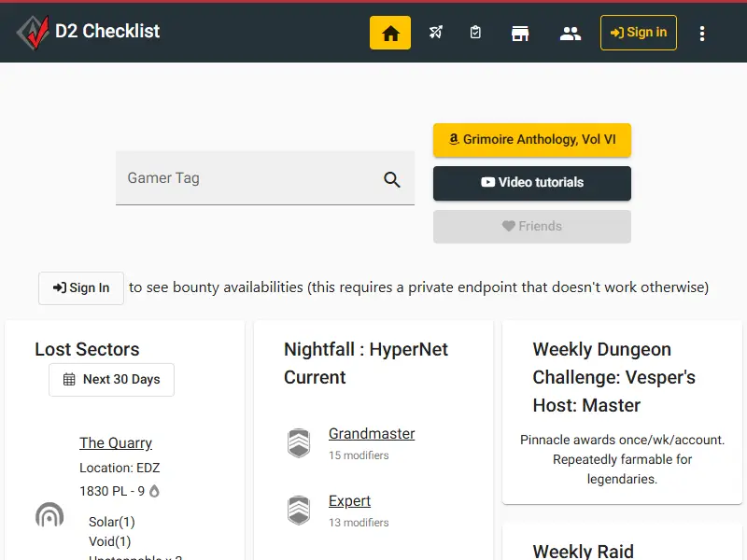Click the Expert nightfall emblem icon
747x560 pixels.
pos(299,510)
